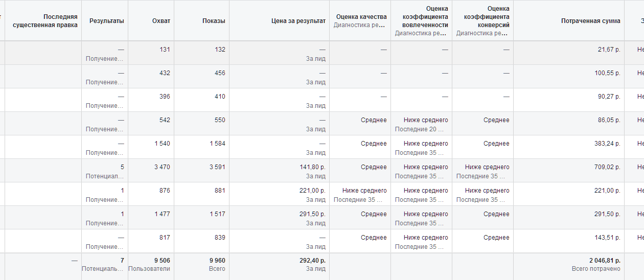The width and height of the screenshot is (644, 280).
Task: Click total impressions 9 960
Action: point(217,261)
